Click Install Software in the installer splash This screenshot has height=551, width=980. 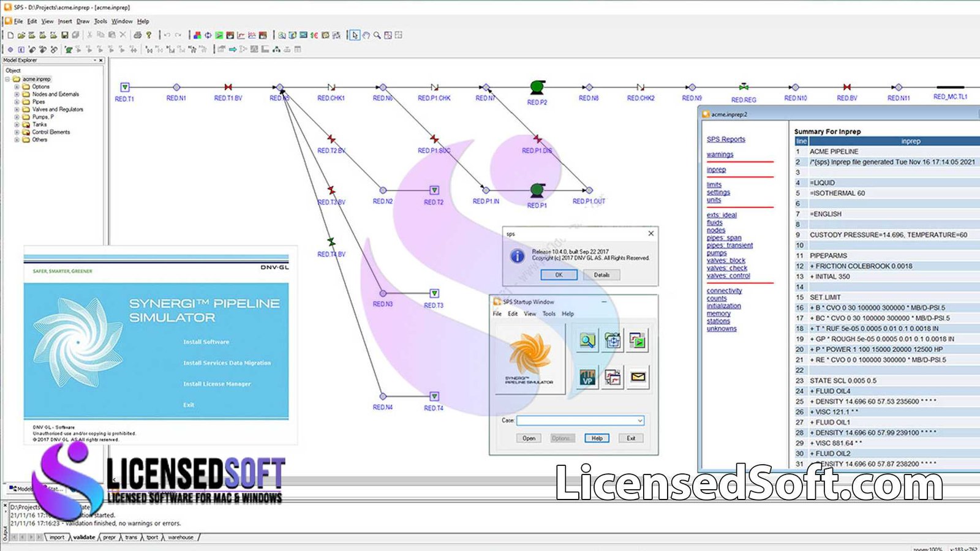coord(206,342)
